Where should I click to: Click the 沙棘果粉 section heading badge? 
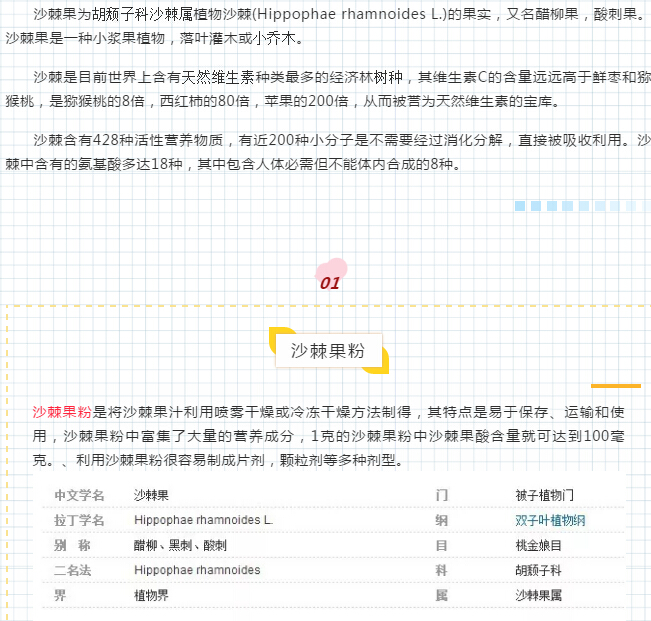328,351
